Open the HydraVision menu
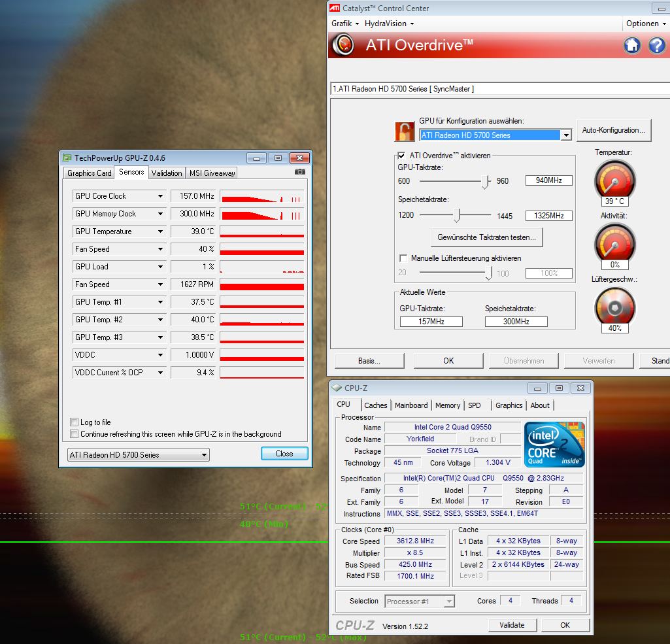The width and height of the screenshot is (670, 644). [389, 24]
